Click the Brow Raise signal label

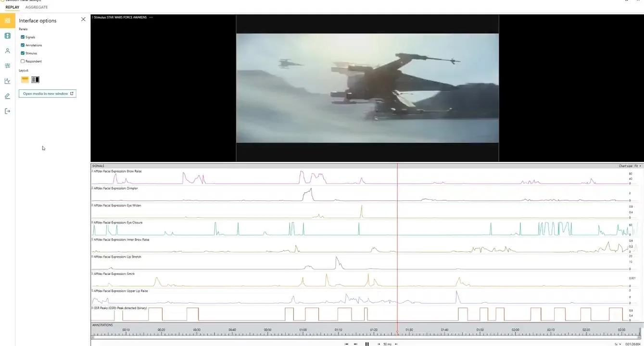coord(118,171)
